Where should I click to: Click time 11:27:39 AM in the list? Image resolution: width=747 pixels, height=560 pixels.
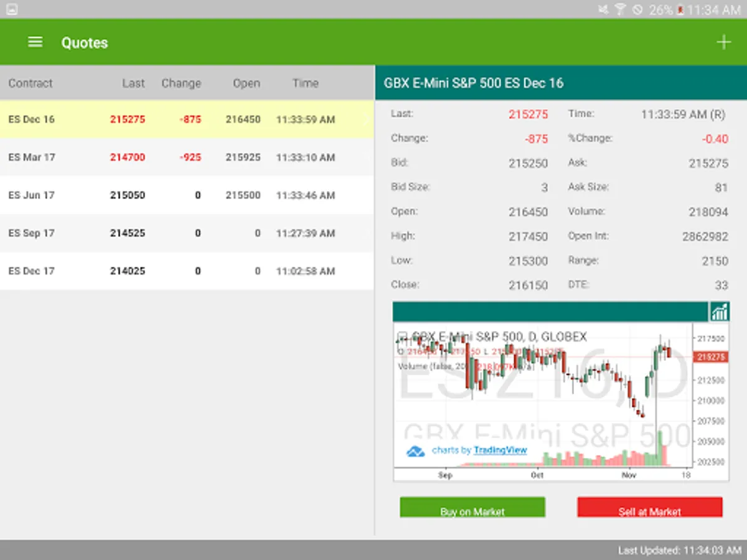[306, 233]
